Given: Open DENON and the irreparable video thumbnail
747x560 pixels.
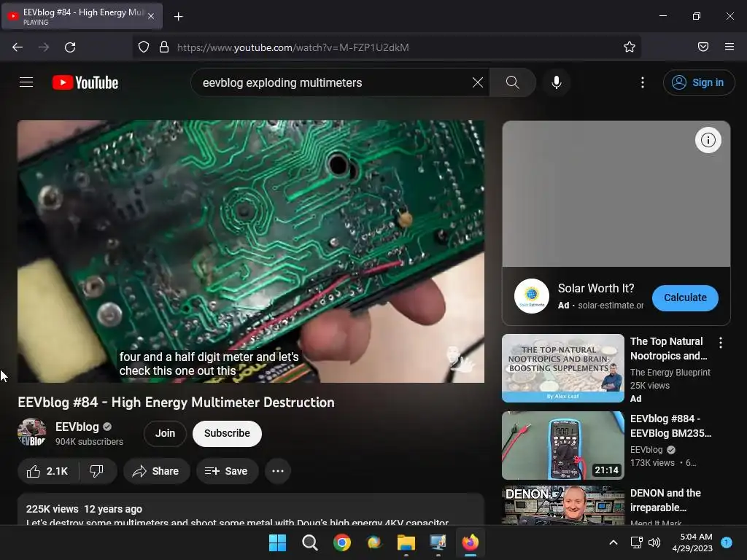Looking at the screenshot, I should [x=562, y=505].
